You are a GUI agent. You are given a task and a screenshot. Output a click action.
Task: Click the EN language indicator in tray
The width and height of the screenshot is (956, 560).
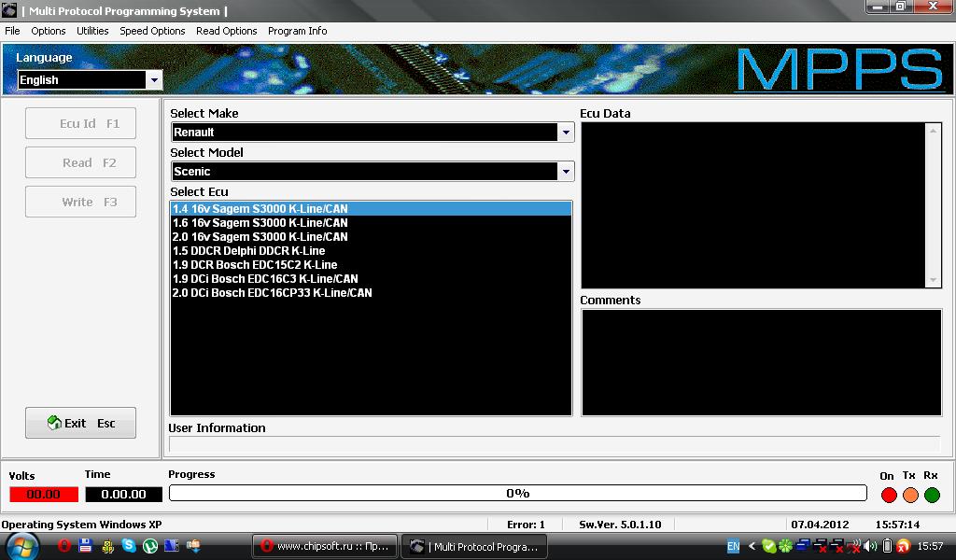(x=733, y=546)
